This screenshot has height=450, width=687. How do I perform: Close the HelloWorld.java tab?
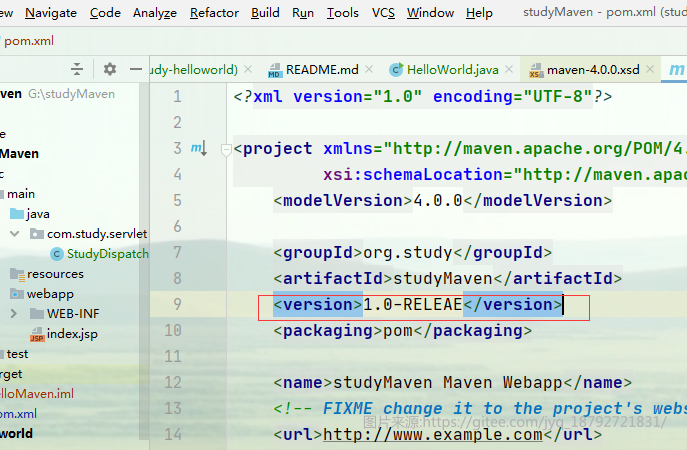coord(509,69)
